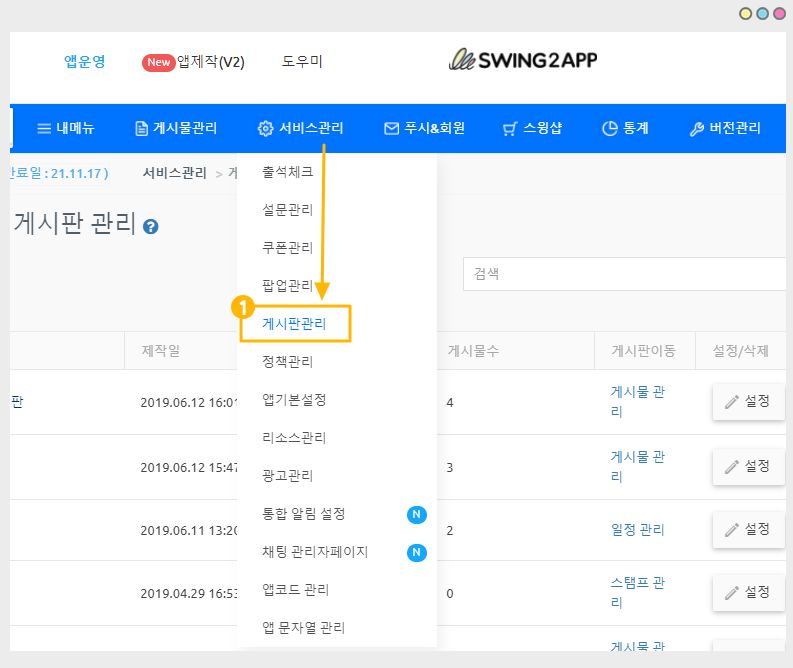The height and width of the screenshot is (668, 793).
Task: Open the 일정 관리 link
Action: tap(637, 528)
